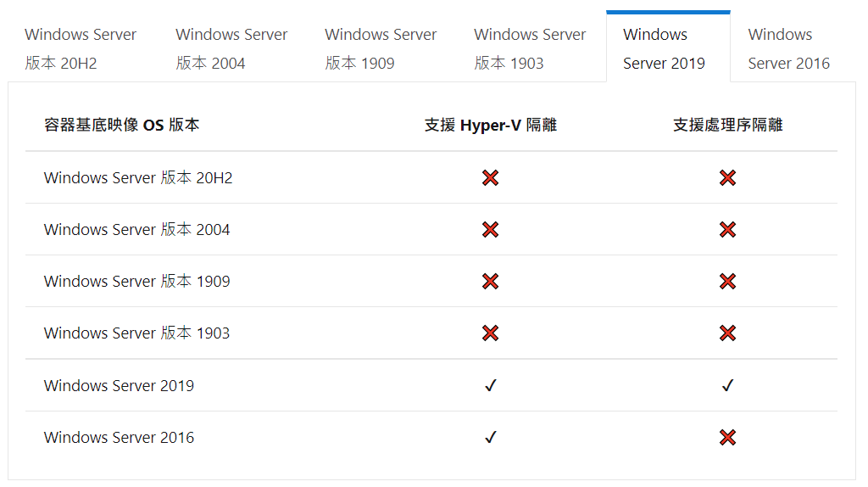The image size is (868, 487).
Task: Click red X for 20H2 Hyper-V isolation
Action: (491, 178)
